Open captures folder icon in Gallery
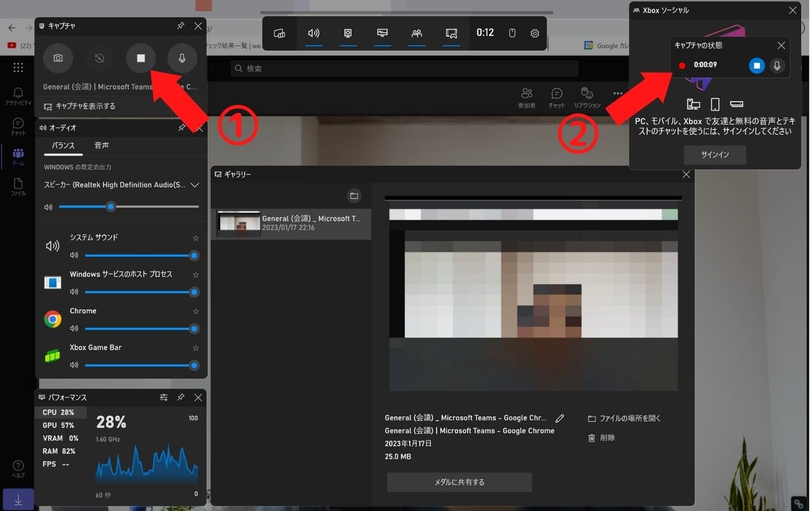The width and height of the screenshot is (812, 511). [354, 196]
